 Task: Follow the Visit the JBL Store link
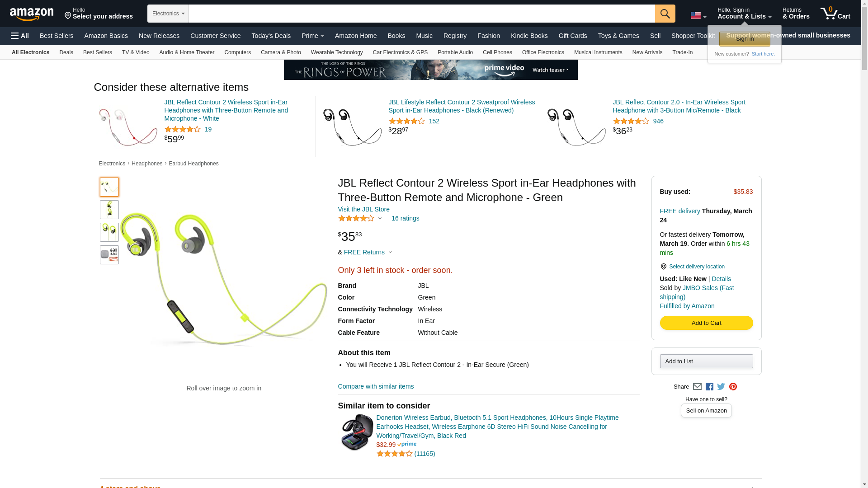(x=363, y=209)
